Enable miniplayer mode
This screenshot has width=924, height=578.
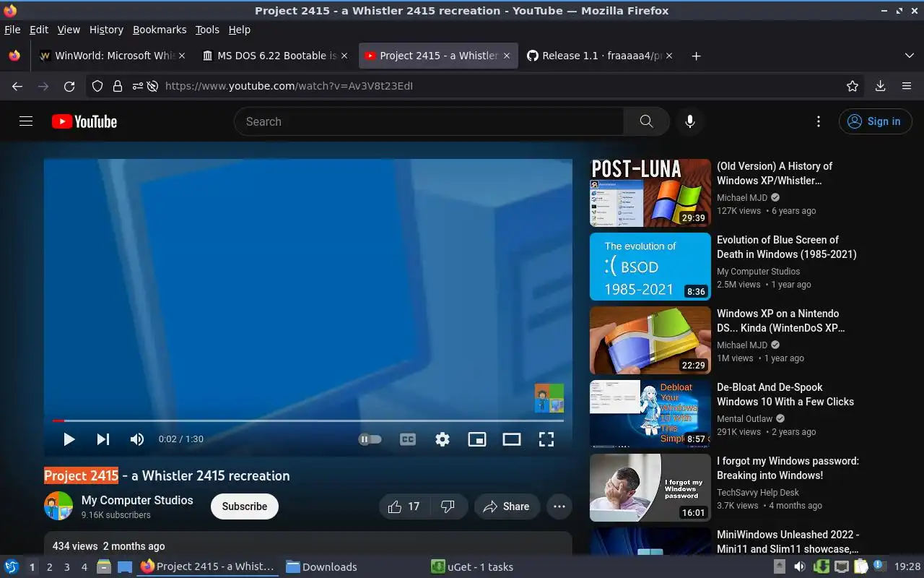pyautogui.click(x=477, y=439)
